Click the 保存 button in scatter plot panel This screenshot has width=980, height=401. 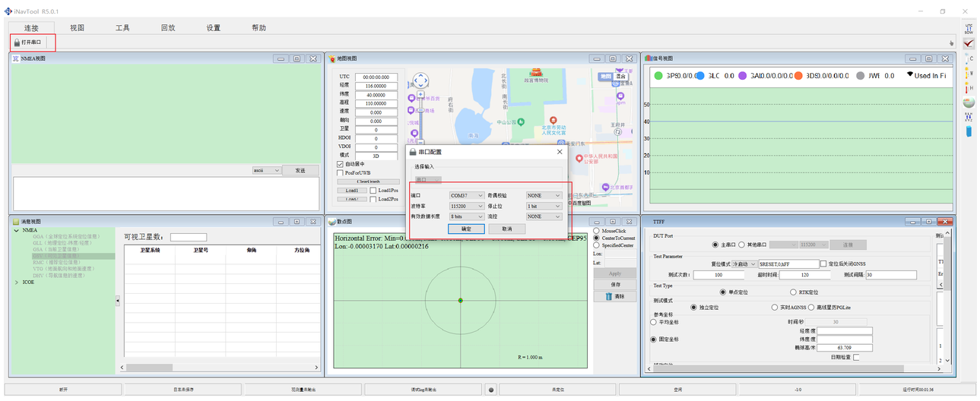(x=615, y=285)
